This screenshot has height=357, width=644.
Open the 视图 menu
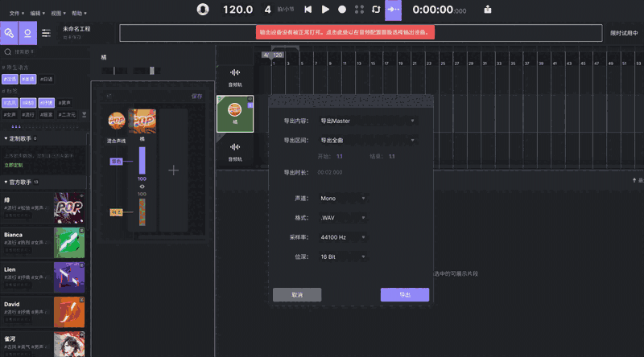tap(57, 14)
